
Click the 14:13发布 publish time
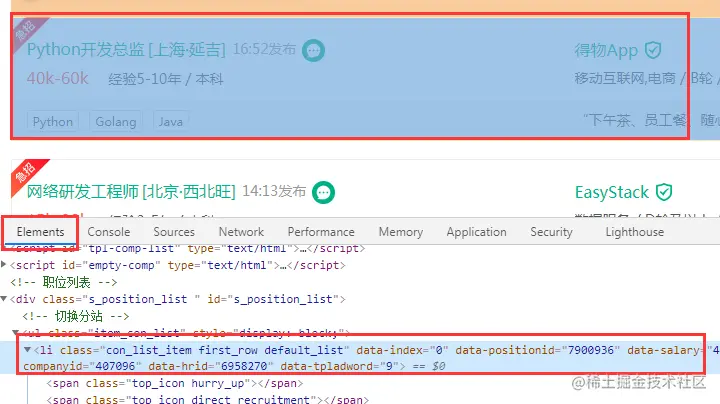pyautogui.click(x=274, y=191)
